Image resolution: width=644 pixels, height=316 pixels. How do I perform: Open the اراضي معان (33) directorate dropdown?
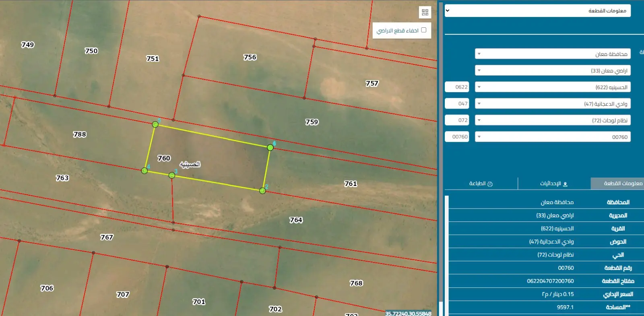[552, 70]
